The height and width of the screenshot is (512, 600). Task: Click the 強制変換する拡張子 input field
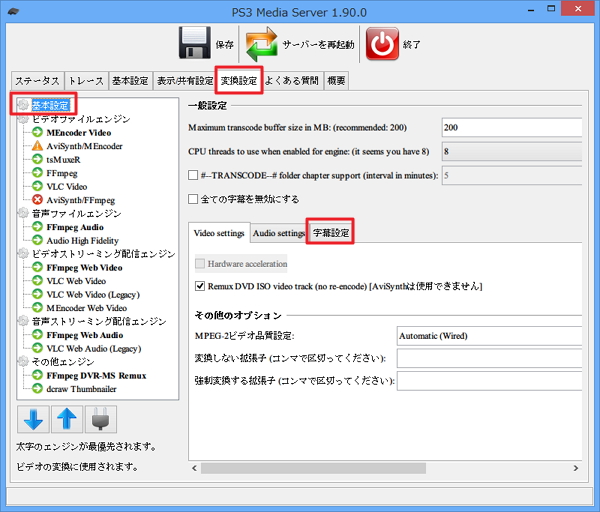[x=489, y=381]
